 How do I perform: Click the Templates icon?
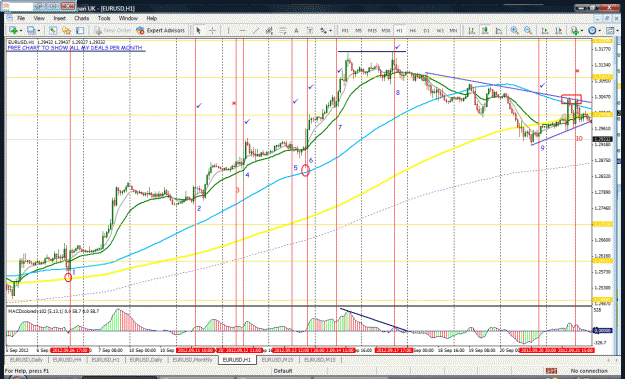click(610, 30)
